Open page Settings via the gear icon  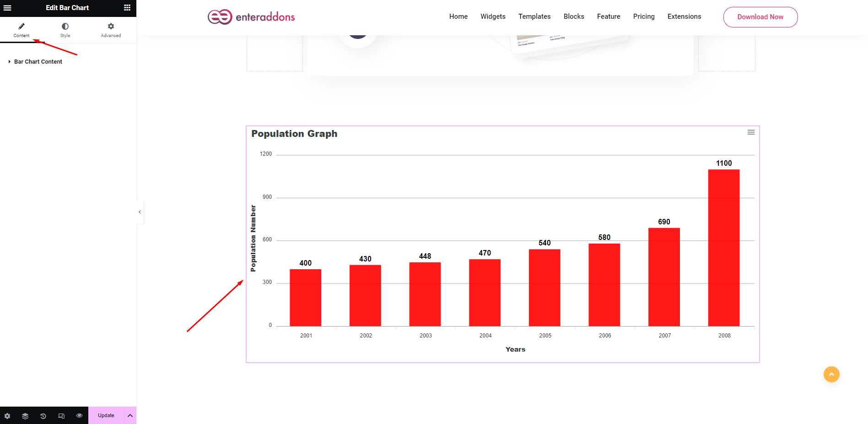7,415
